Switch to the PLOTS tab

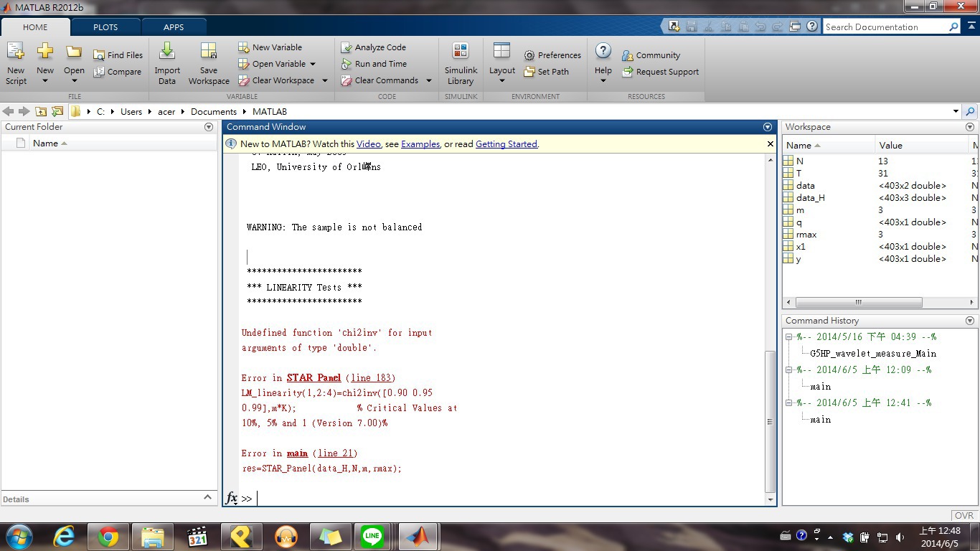[x=105, y=27]
